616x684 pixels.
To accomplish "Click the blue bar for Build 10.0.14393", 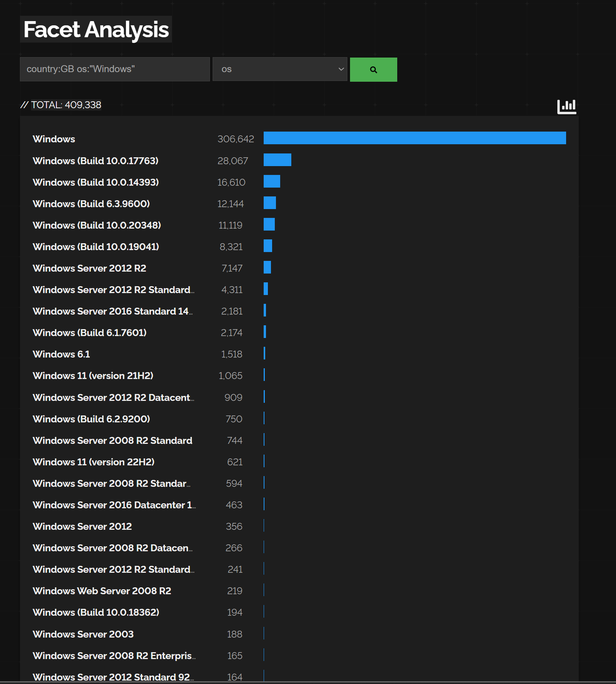I will tap(272, 181).
